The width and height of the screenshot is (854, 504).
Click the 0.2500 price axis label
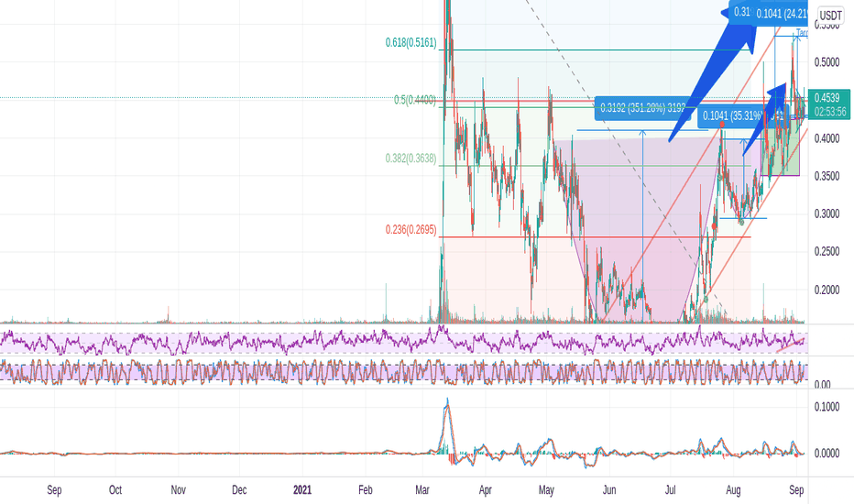tap(827, 251)
